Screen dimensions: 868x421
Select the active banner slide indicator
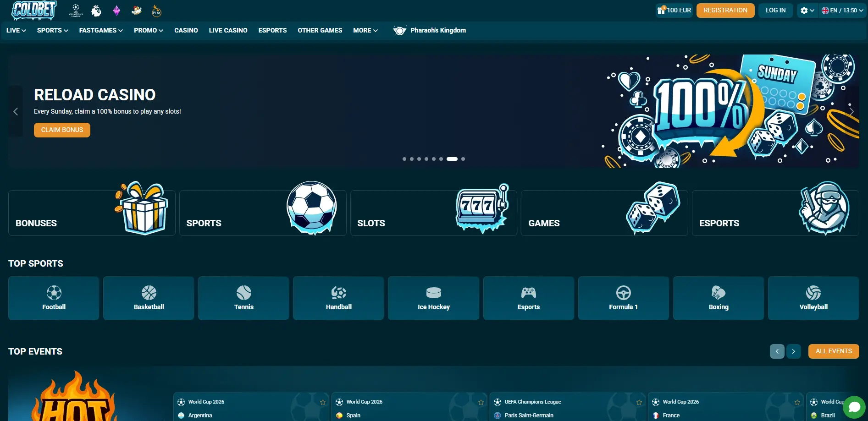[x=452, y=159]
